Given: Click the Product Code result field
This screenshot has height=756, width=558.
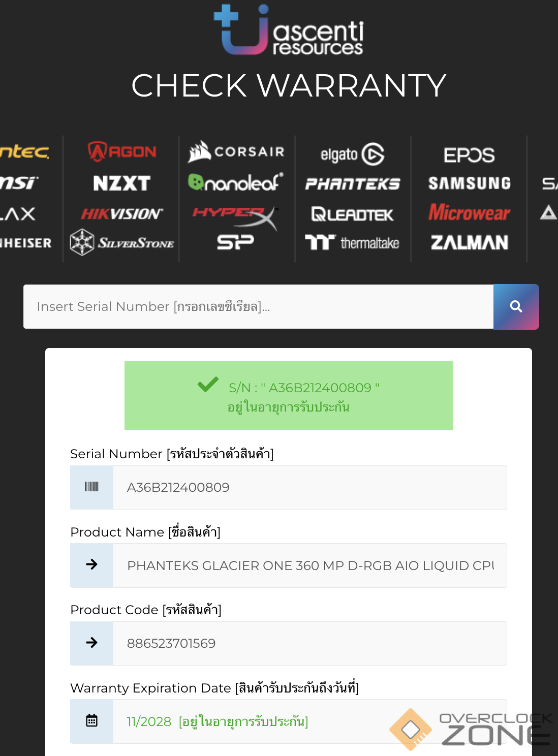Looking at the screenshot, I should pyautogui.click(x=309, y=643).
